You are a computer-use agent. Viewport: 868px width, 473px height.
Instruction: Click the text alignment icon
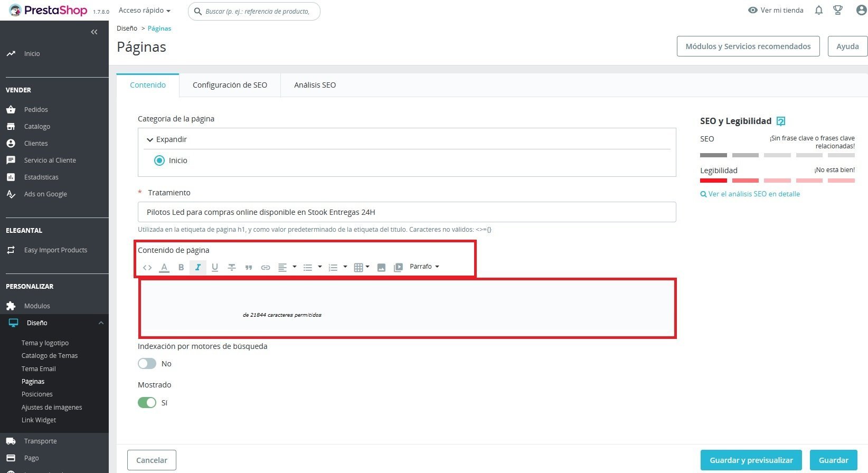[282, 268]
